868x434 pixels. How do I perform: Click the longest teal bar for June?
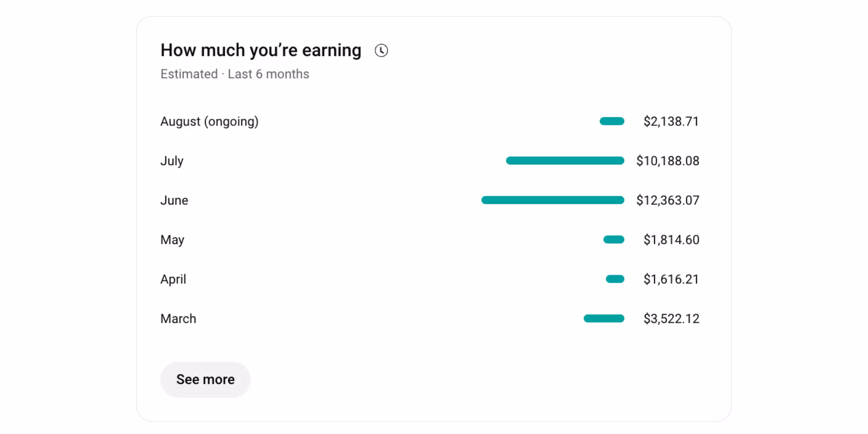[552, 200]
